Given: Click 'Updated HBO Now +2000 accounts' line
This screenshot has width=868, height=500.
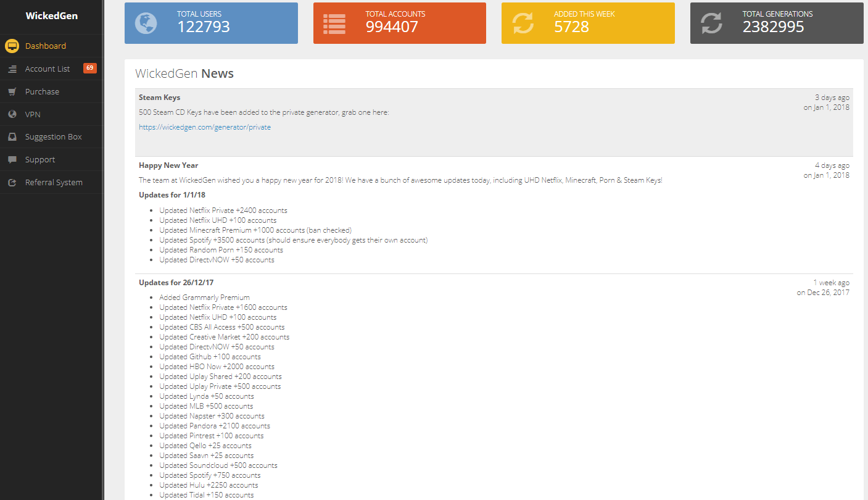Looking at the screenshot, I should point(217,367).
